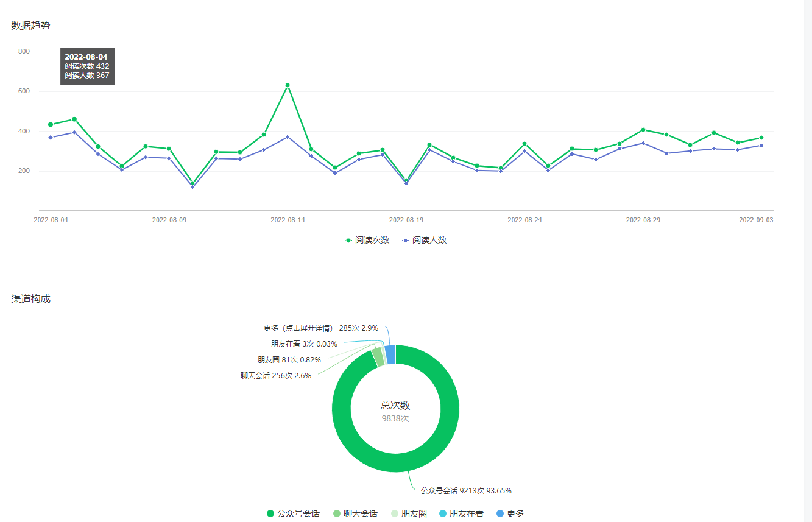Select the last green 阅读次数 point at 2022-09-03
812x522 pixels.
coord(761,138)
